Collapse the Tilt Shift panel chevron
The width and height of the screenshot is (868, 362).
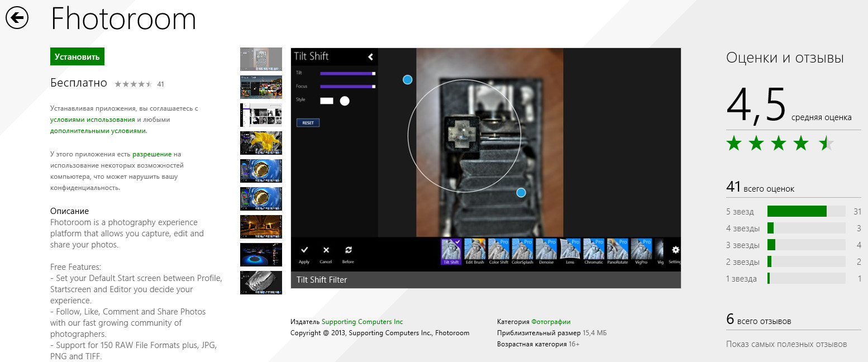tap(370, 56)
